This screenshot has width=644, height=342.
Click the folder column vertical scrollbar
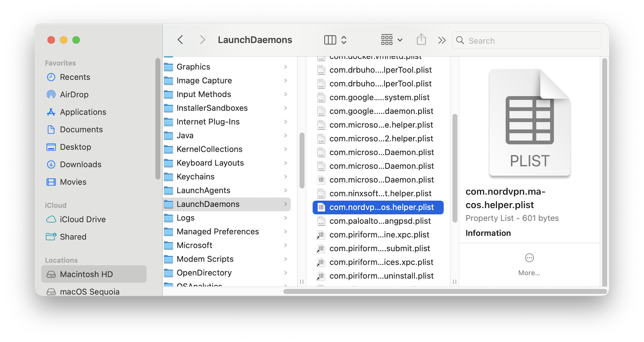tap(302, 161)
